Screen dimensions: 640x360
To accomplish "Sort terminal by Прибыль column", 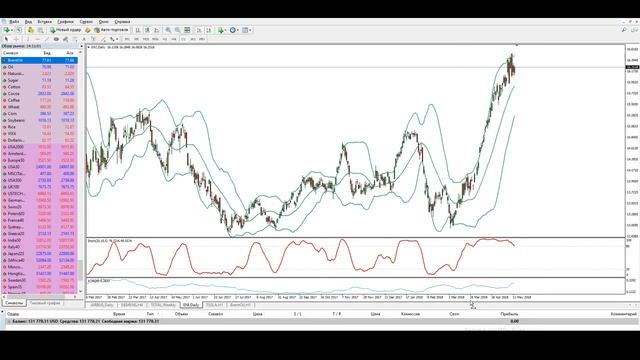I will [509, 314].
